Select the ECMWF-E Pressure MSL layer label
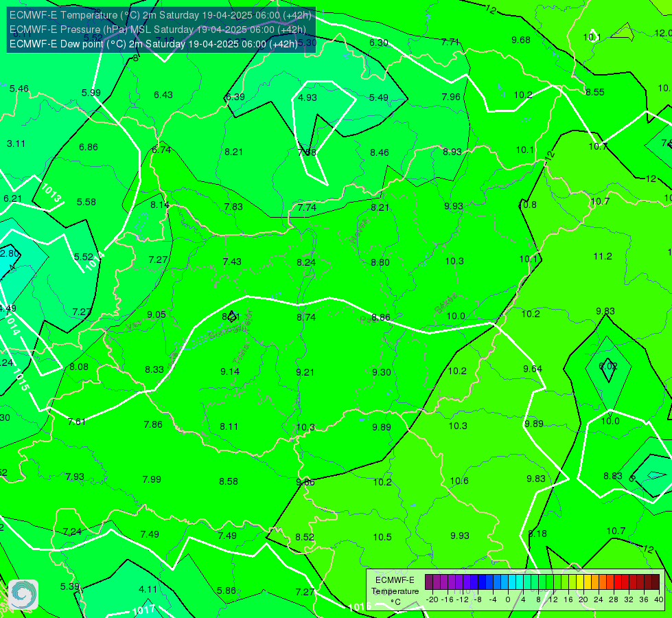The height and width of the screenshot is (618, 672). [x=158, y=30]
